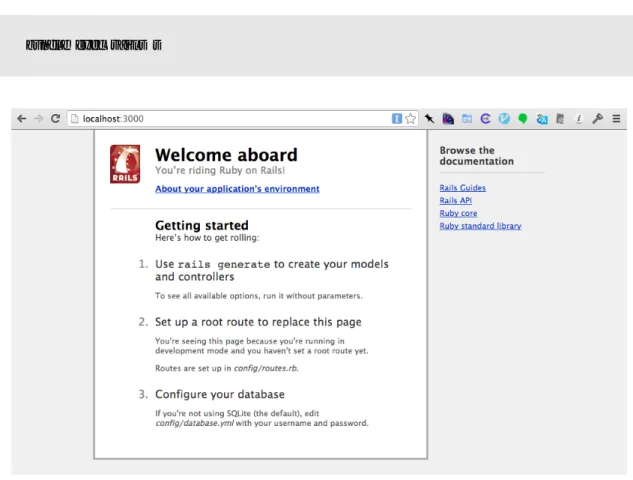Open About your application's environment link

coord(237,189)
